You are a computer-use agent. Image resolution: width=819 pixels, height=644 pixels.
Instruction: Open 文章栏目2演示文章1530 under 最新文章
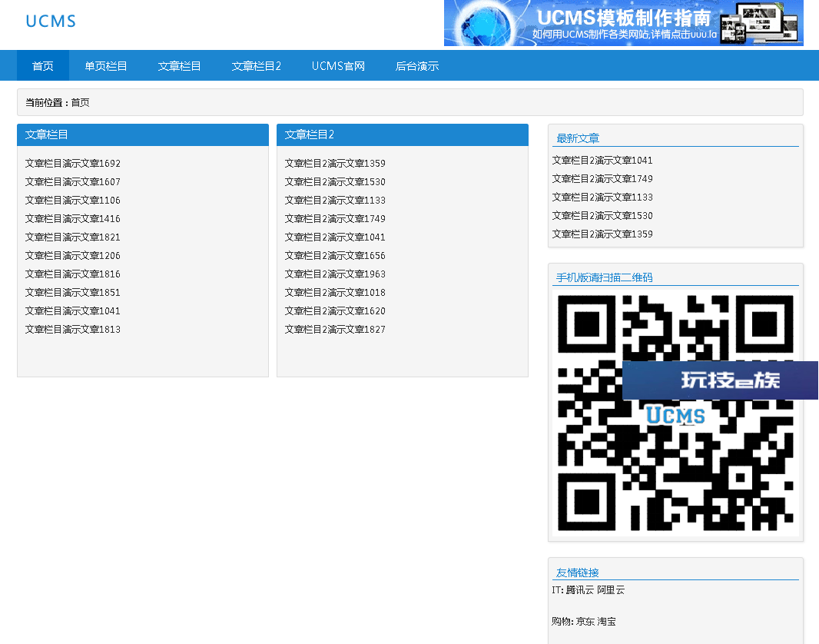point(602,216)
